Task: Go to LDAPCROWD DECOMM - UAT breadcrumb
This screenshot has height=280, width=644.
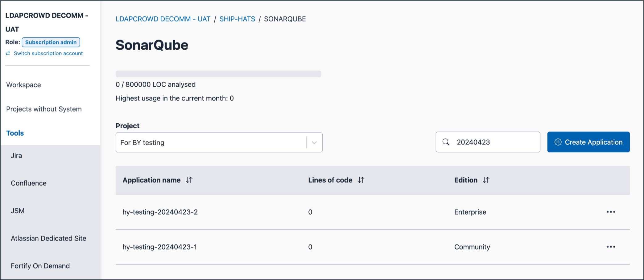Action: click(163, 19)
